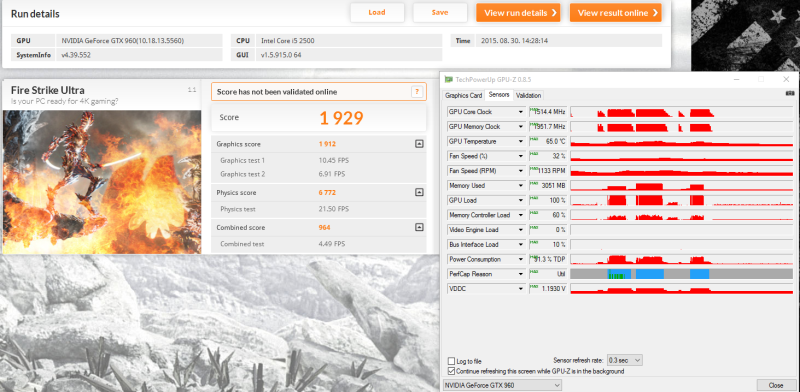
Task: Open the NVIDIA GeForce GTX 960 GPU selector
Action: pyautogui.click(x=502, y=385)
